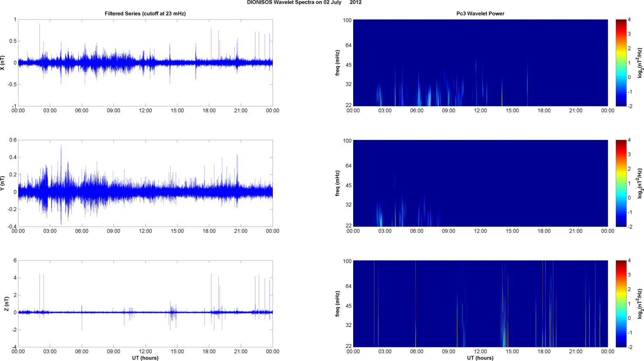Click the 12:00 tick under the X filtered series

coord(145,111)
